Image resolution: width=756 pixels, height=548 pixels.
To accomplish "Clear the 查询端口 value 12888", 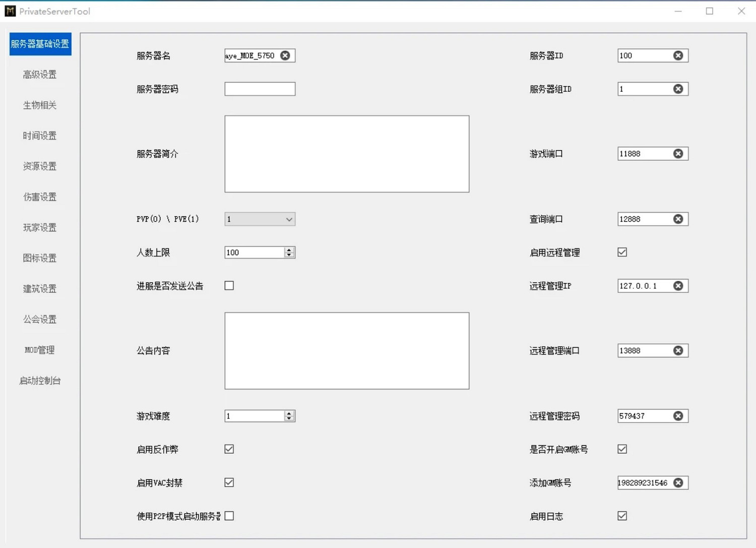I will pyautogui.click(x=678, y=219).
